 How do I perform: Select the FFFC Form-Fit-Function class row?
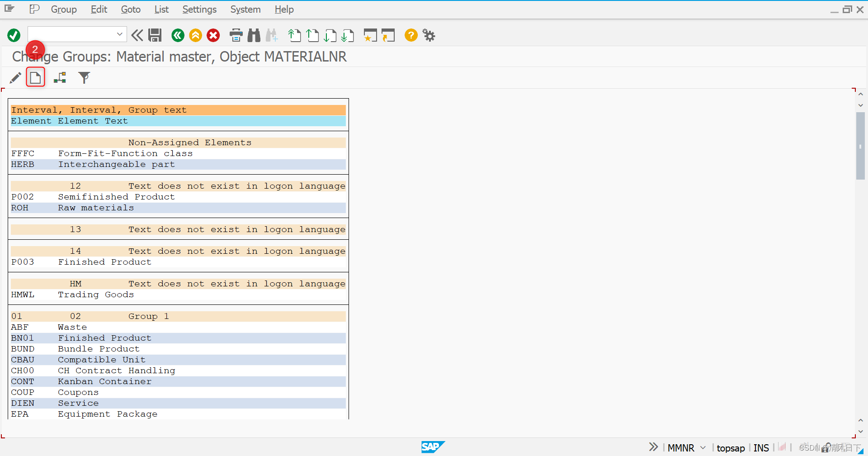pos(178,153)
